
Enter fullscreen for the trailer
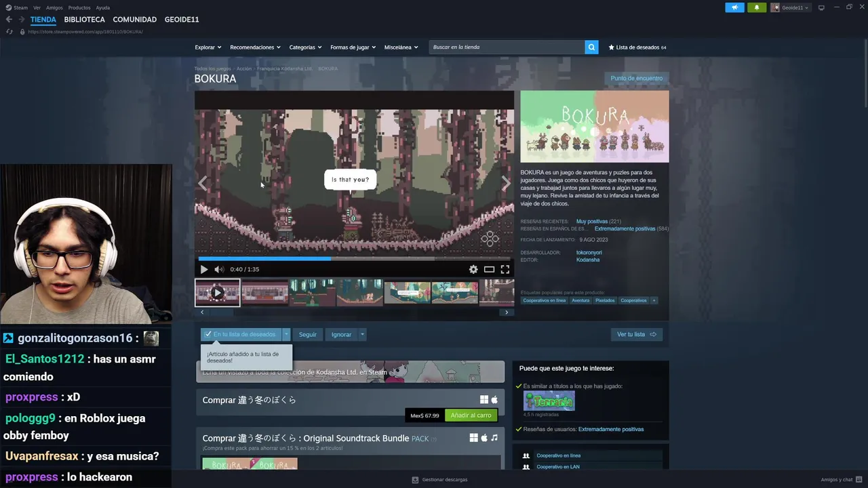505,269
